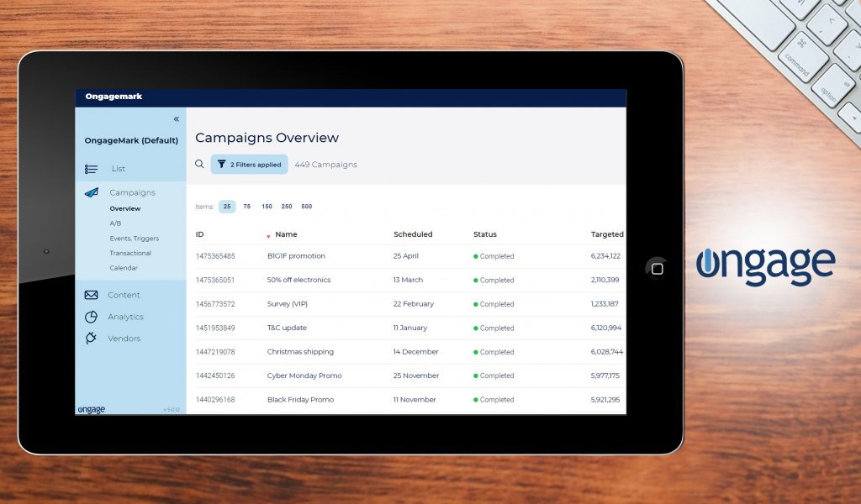Viewport: 861px width, 504px height.
Task: Click the search magnifier icon
Action: pyautogui.click(x=199, y=165)
